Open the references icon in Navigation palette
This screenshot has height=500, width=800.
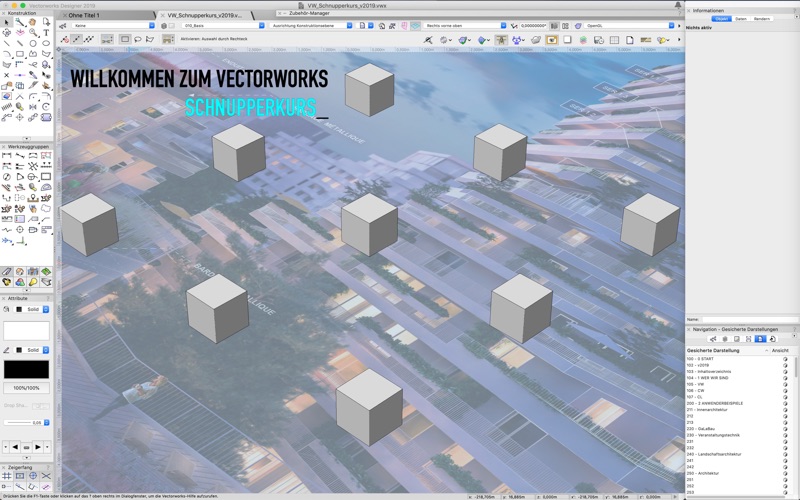(x=772, y=339)
